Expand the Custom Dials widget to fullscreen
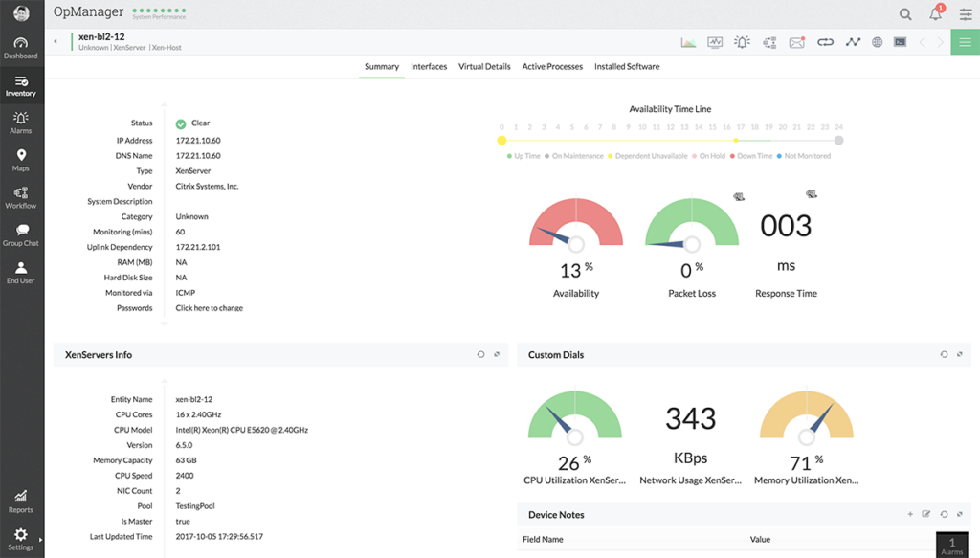Viewport: 980px width, 558px height. tap(960, 354)
